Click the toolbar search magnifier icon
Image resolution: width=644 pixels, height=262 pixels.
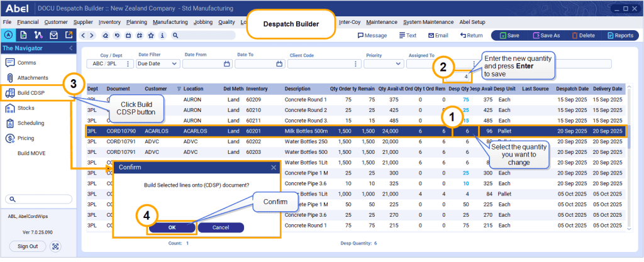[175, 36]
